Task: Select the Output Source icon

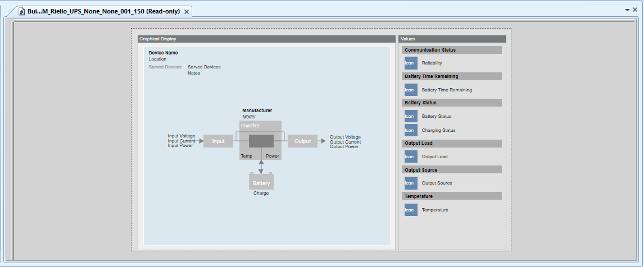Action: [x=411, y=183]
